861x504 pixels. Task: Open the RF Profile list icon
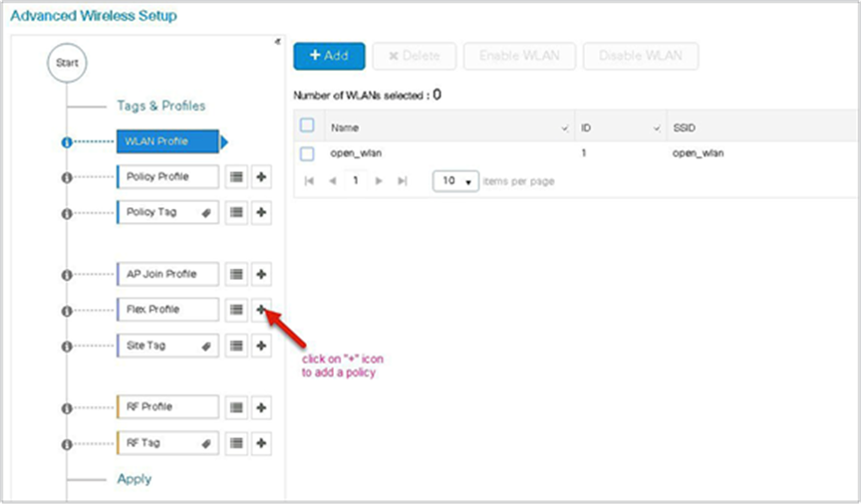tap(236, 407)
